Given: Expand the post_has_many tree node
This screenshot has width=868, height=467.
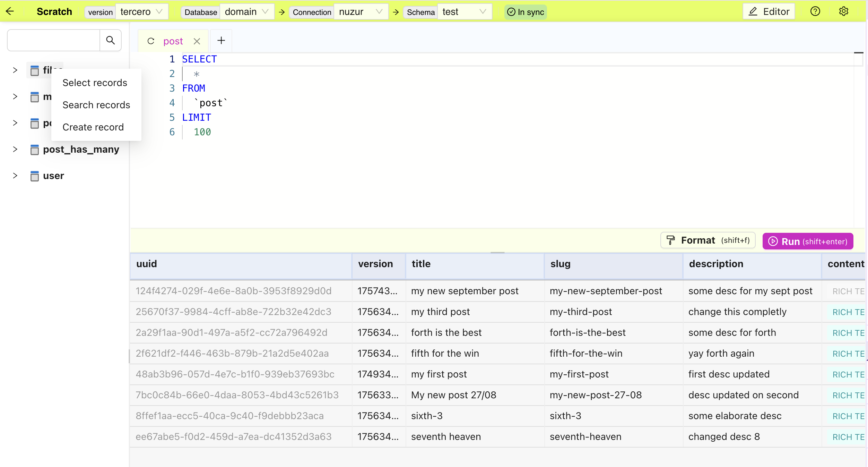Looking at the screenshot, I should pos(15,149).
